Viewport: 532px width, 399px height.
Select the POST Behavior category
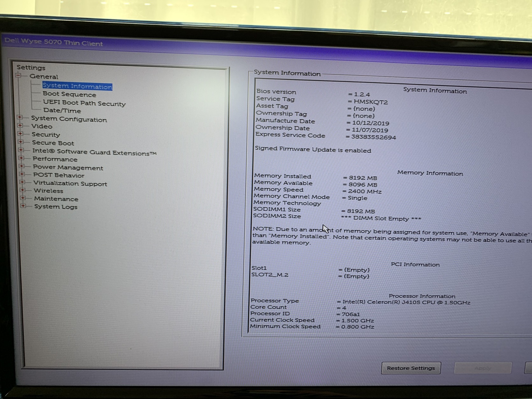tap(59, 175)
